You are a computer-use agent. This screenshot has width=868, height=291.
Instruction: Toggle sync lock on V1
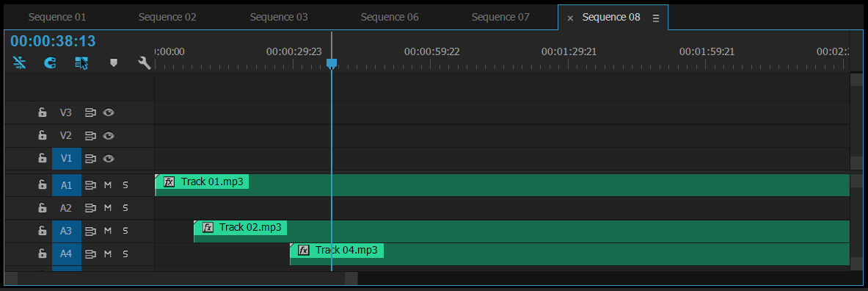[90, 159]
